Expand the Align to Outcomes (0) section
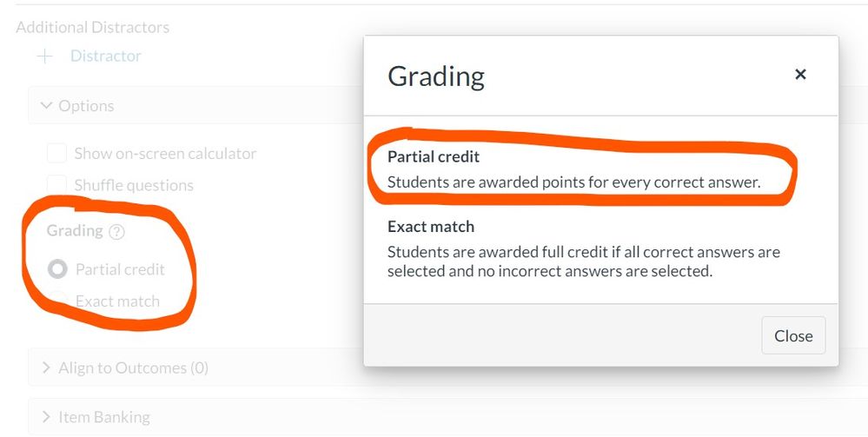The width and height of the screenshot is (868, 437). click(195, 367)
